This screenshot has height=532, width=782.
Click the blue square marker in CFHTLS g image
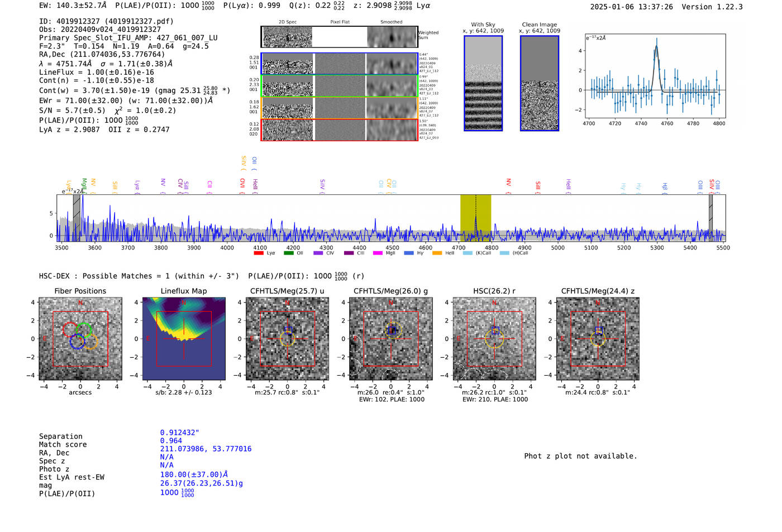(392, 330)
